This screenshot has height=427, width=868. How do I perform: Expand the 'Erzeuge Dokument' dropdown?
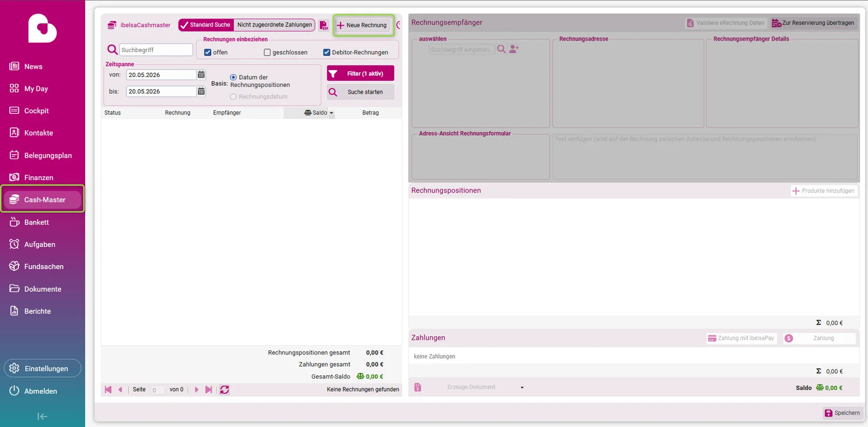pyautogui.click(x=522, y=387)
